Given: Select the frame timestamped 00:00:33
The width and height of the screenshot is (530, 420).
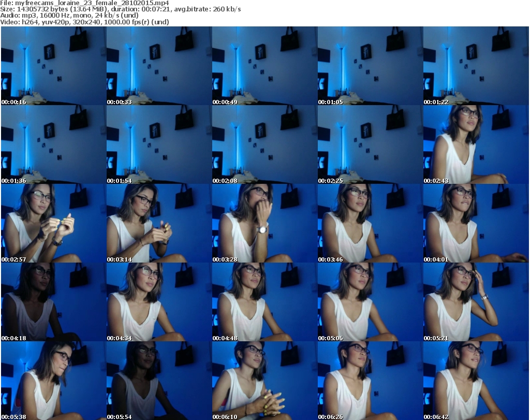Looking at the screenshot, I should click(159, 66).
